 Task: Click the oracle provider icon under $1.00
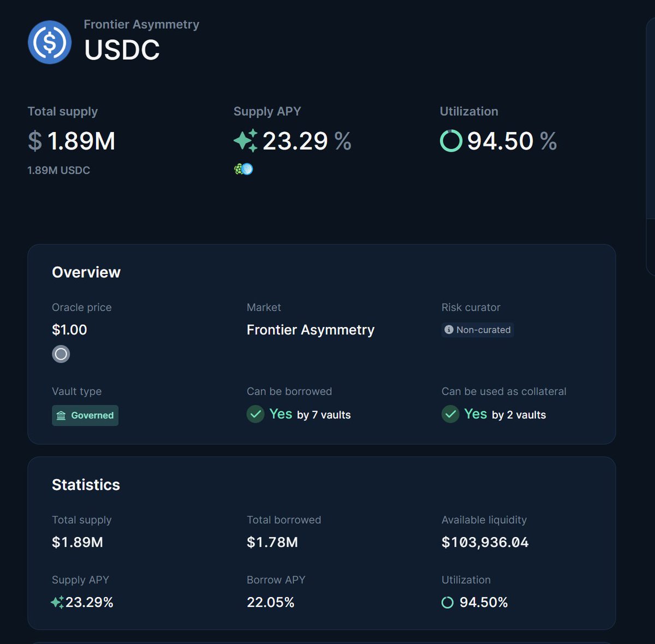point(61,354)
